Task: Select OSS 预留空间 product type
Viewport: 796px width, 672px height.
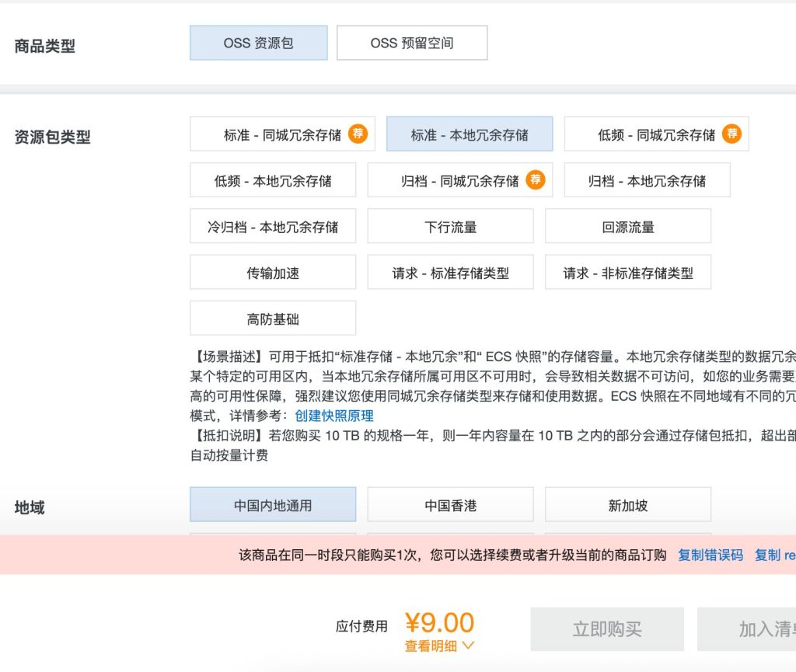Action: [411, 43]
